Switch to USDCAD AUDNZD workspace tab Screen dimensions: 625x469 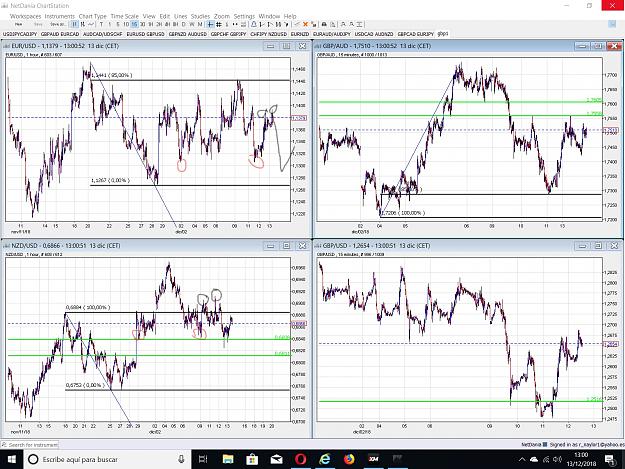tap(374, 34)
